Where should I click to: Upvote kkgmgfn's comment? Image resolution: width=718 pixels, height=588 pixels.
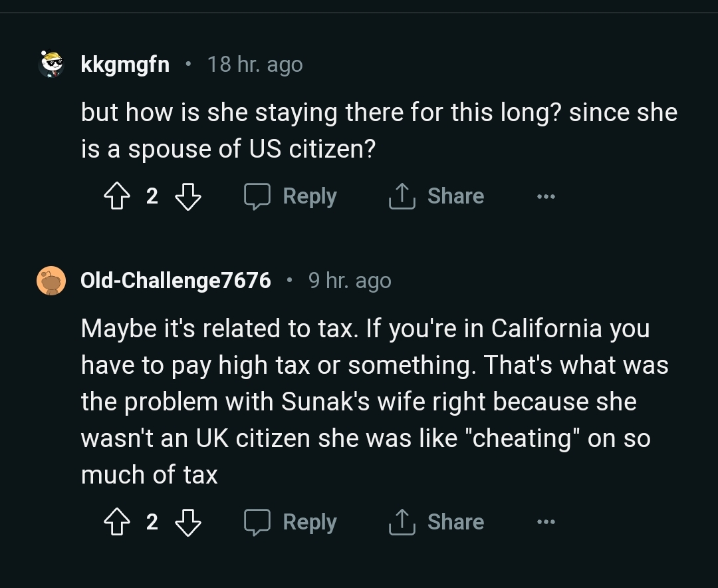click(x=116, y=197)
